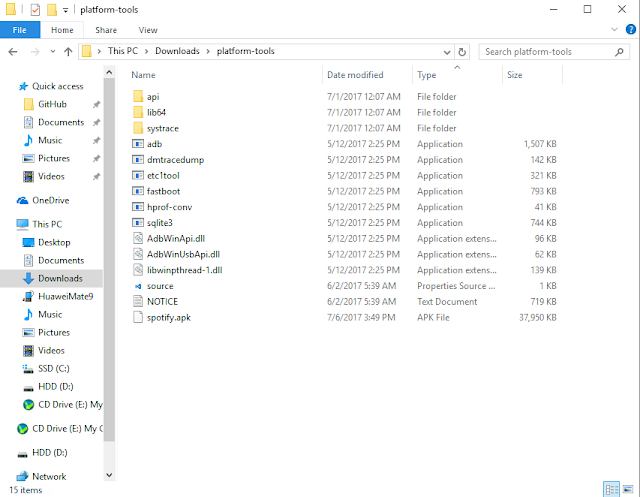Navigate to This PC in the breadcrumb path

point(122,51)
